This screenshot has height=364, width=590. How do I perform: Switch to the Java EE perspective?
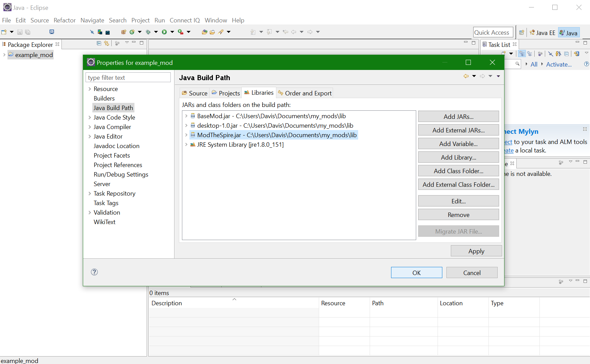(x=542, y=33)
